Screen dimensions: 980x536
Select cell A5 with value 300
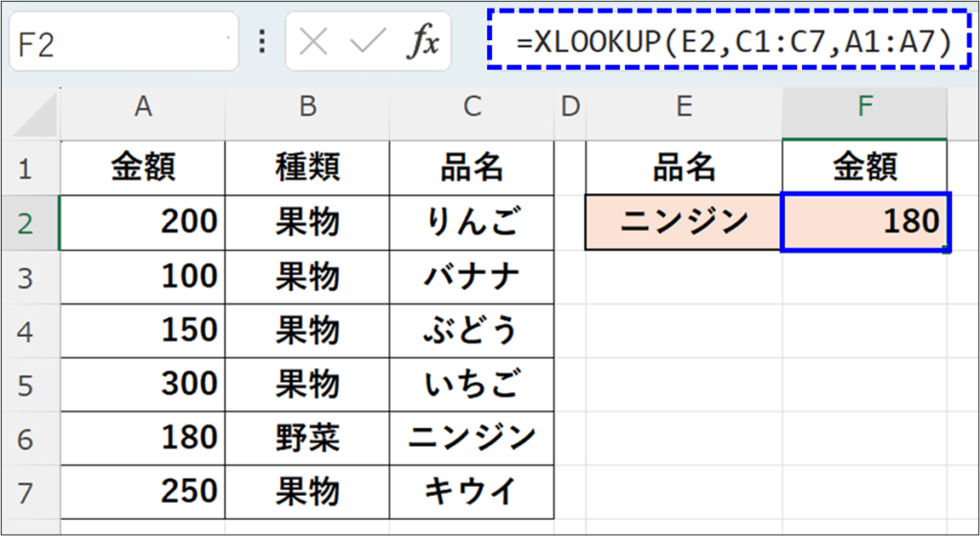coord(143,384)
